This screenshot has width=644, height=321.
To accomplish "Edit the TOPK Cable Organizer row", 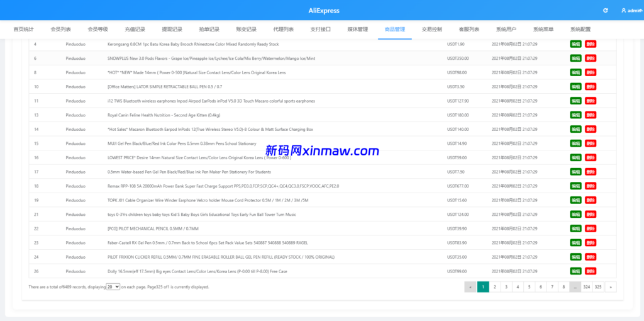I will click(576, 200).
